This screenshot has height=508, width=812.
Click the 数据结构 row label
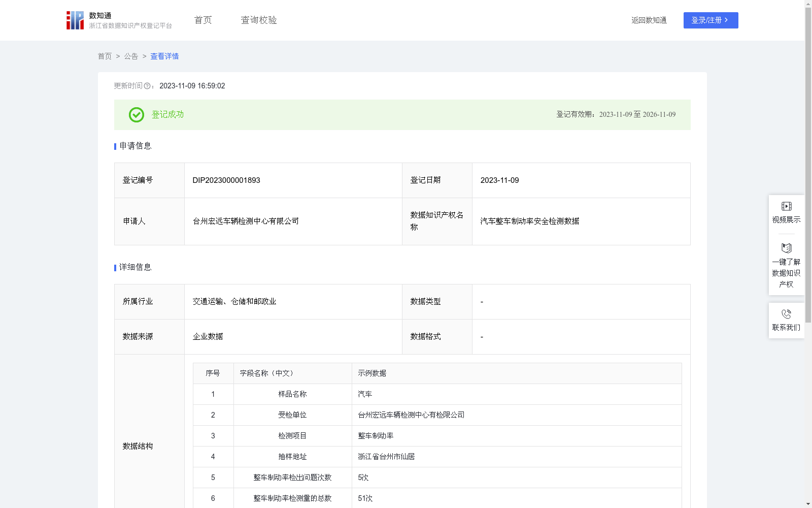click(138, 447)
